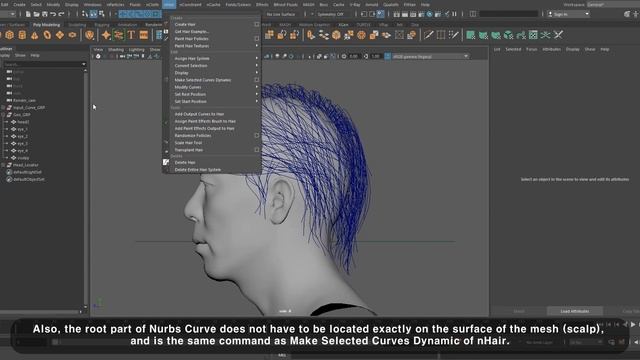Select Make Selected Curves Dynamic
This screenshot has width=640, height=360.
[202, 80]
